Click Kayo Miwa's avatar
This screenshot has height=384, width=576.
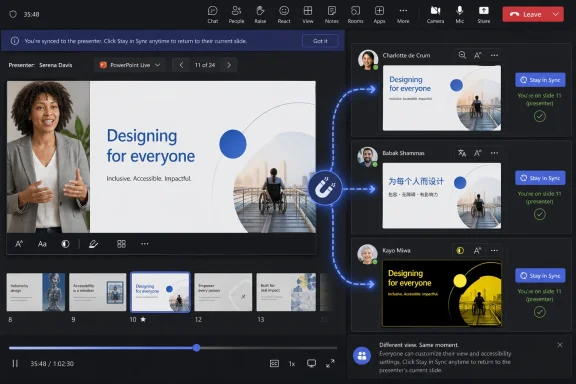pos(367,254)
